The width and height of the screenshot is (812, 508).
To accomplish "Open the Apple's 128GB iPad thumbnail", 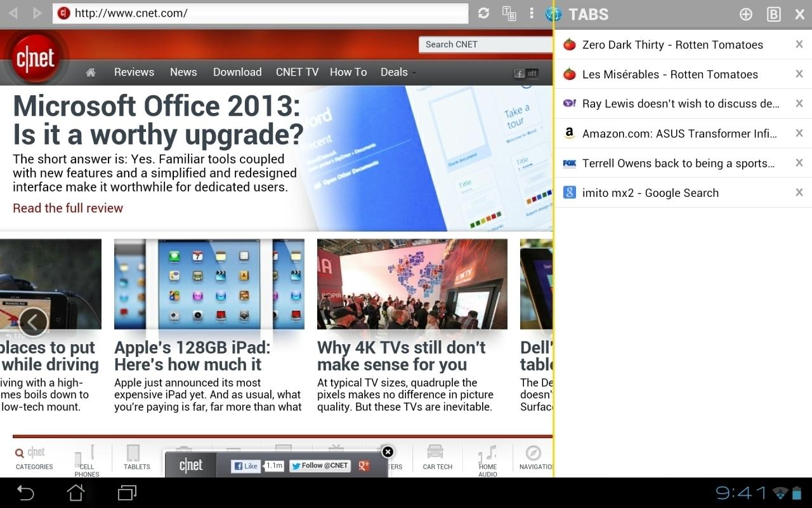I will [x=209, y=284].
